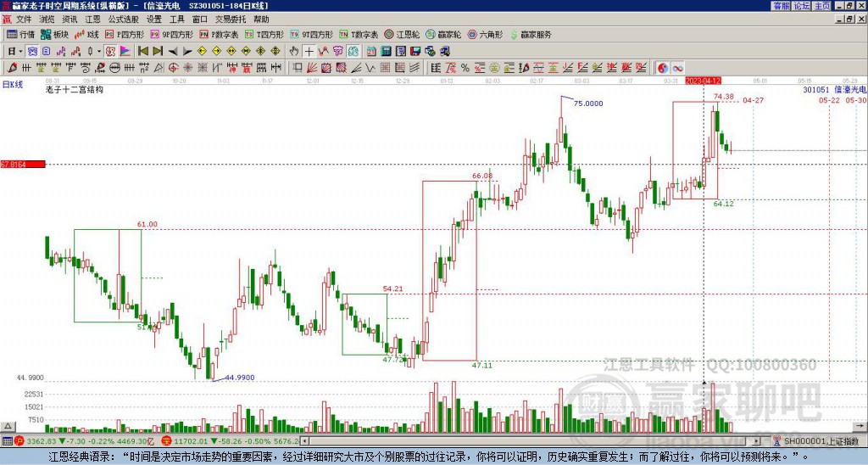Open the T数字表 time number table
The height and width of the screenshot is (465, 868).
pos(359,34)
